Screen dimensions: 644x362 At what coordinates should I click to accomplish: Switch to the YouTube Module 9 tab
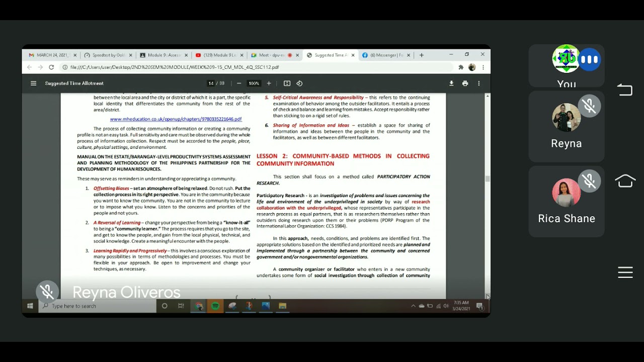coord(219,55)
